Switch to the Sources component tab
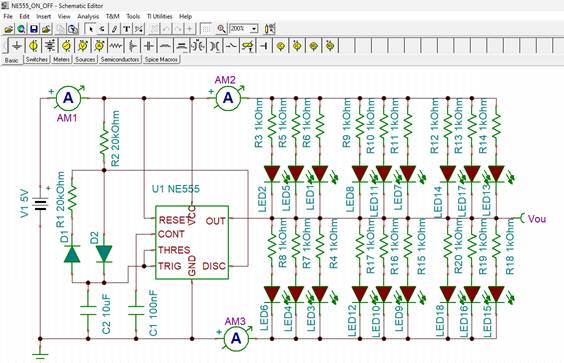The width and height of the screenshot is (564, 363). click(x=85, y=59)
